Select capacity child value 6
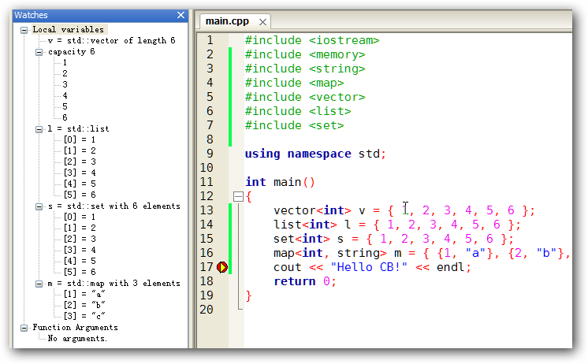This screenshot has height=364, width=588. coord(65,117)
